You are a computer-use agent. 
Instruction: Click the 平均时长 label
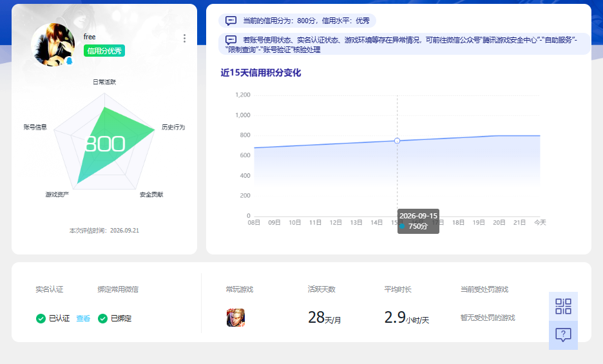click(398, 289)
